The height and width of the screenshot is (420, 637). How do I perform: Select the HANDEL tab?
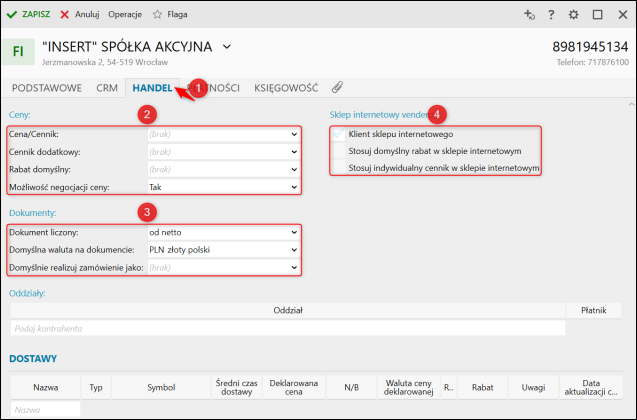click(152, 88)
